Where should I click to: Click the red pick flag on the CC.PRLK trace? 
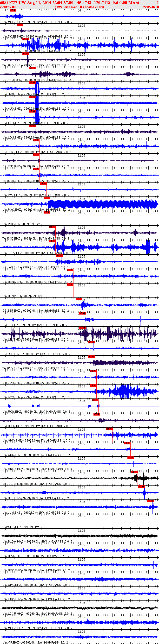click(x=32, y=68)
